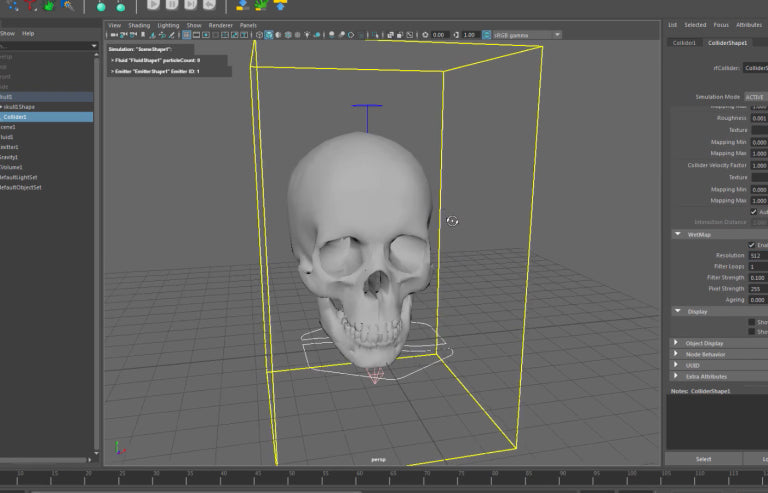This screenshot has height=493, width=768.
Task: Open the viewport Renderer menu
Action: [x=220, y=25]
